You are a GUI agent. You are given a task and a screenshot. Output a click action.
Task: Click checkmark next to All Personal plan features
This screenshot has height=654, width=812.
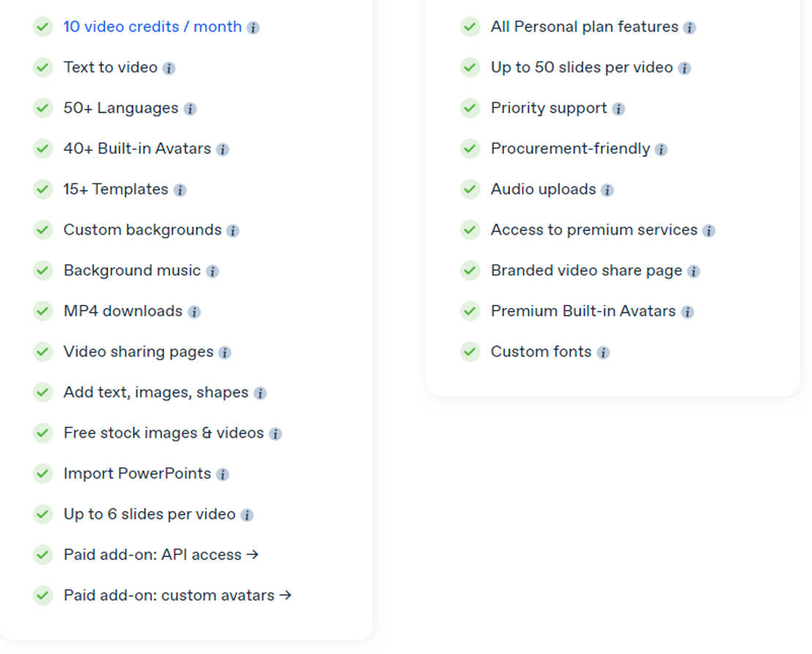[x=470, y=27]
